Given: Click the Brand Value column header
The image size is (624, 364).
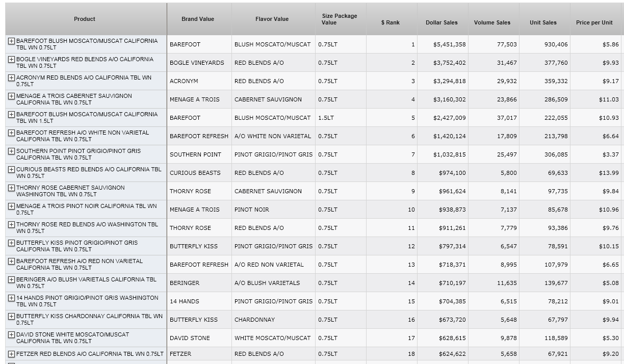Looking at the screenshot, I should coord(198,19).
